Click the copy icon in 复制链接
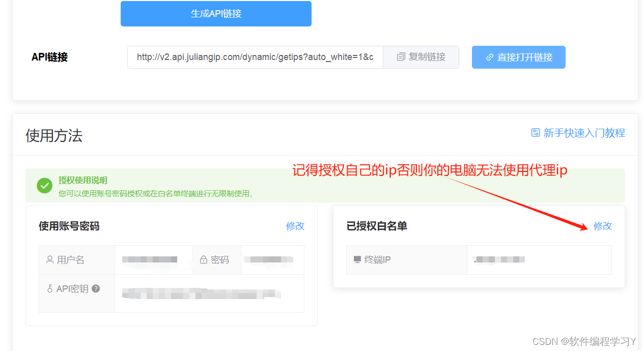The height and width of the screenshot is (351, 644). (401, 57)
